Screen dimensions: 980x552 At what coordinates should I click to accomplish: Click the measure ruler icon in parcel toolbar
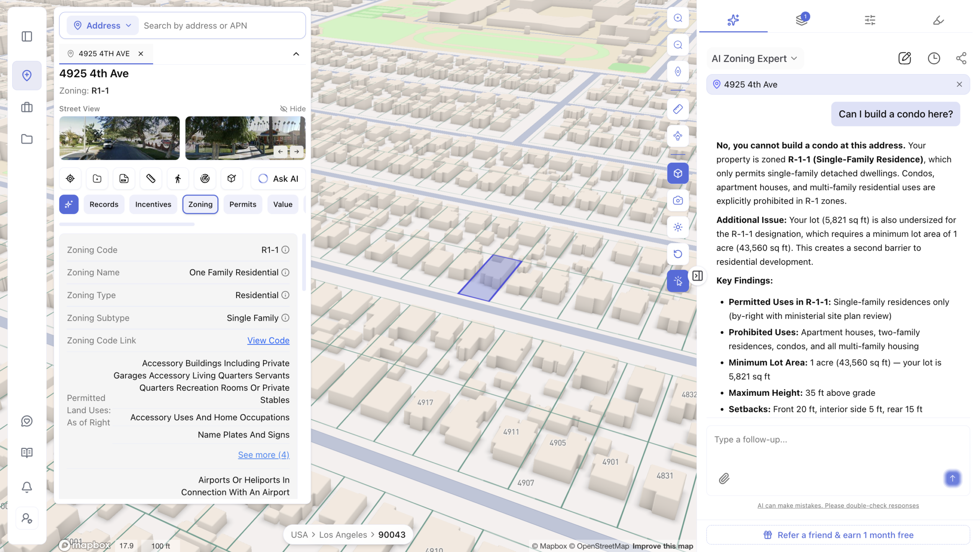[x=150, y=178]
